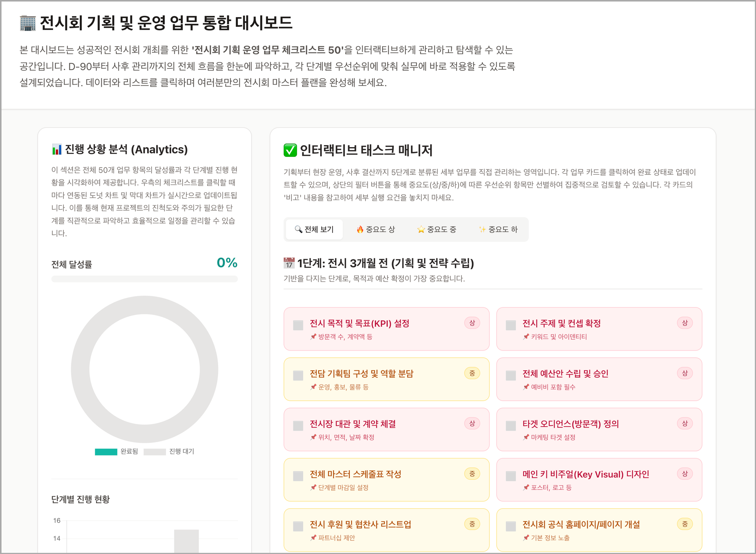
Task: Toggle the 완료됨 legend item in donut chart
Action: pos(116,452)
